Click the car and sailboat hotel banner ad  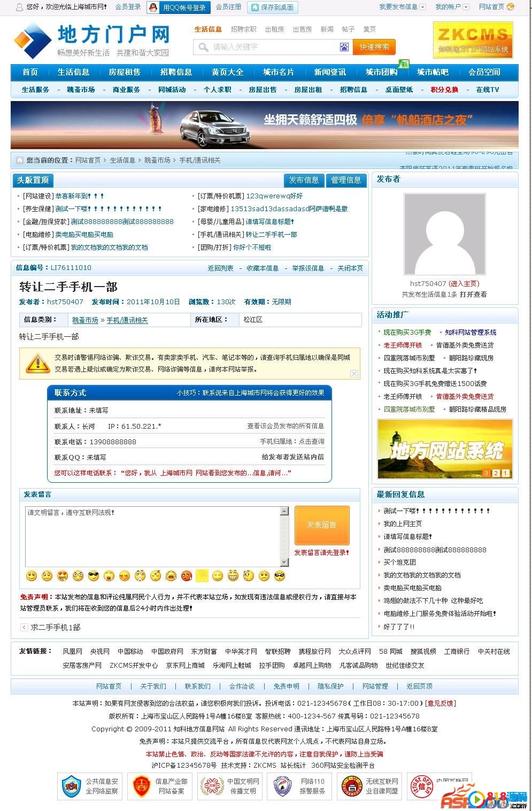(265, 125)
